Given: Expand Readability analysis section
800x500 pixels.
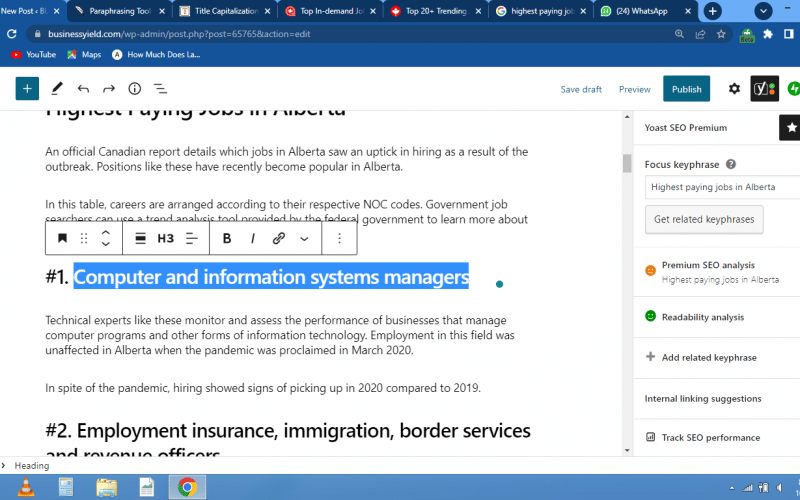Looking at the screenshot, I should tap(702, 317).
